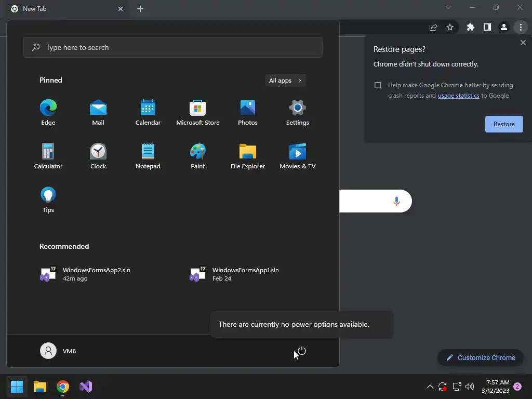Expand the All apps list

coord(285,81)
